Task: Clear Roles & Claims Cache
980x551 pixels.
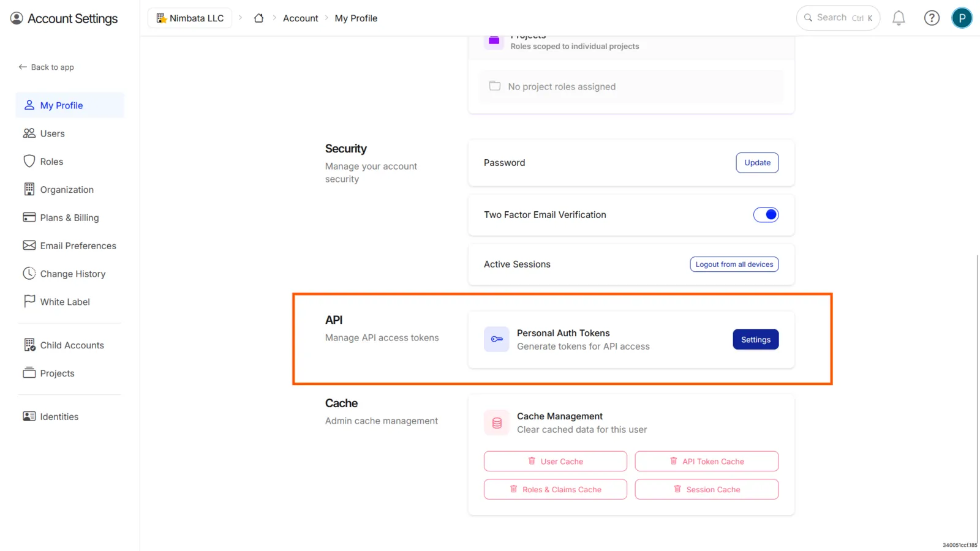Action: point(555,490)
